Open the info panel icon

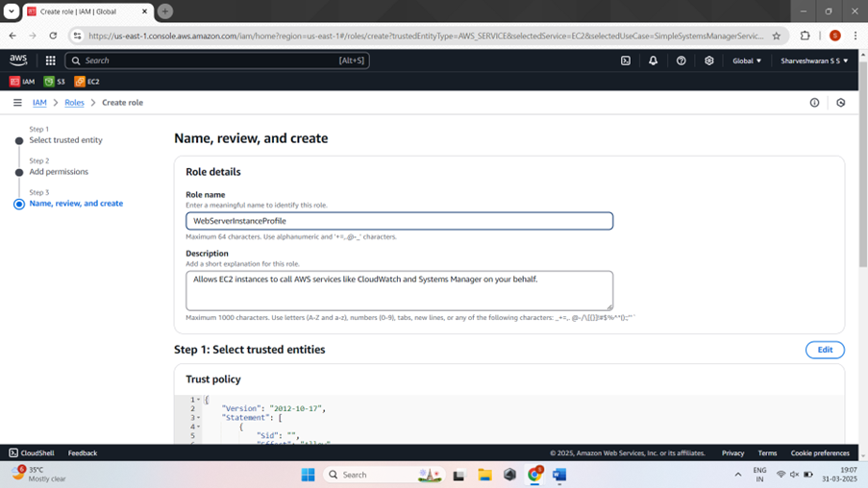(x=814, y=103)
